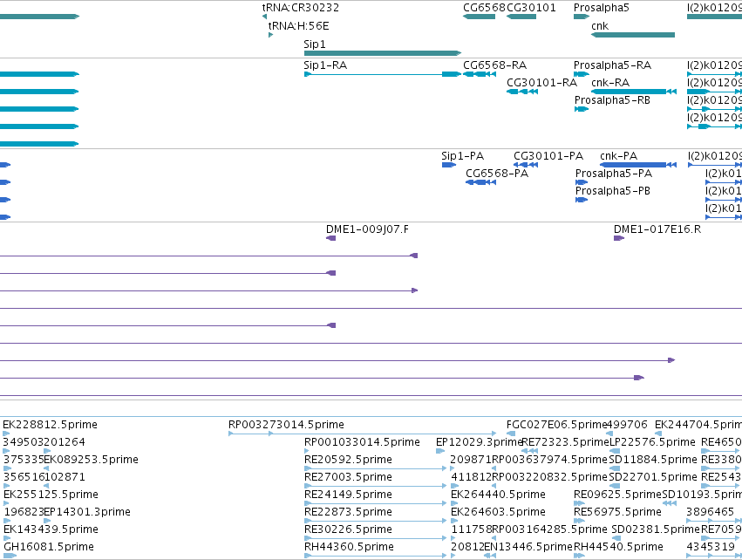Viewport: 742px width, 560px height.
Task: Click the CG6568 gene bar
Action: (479, 17)
